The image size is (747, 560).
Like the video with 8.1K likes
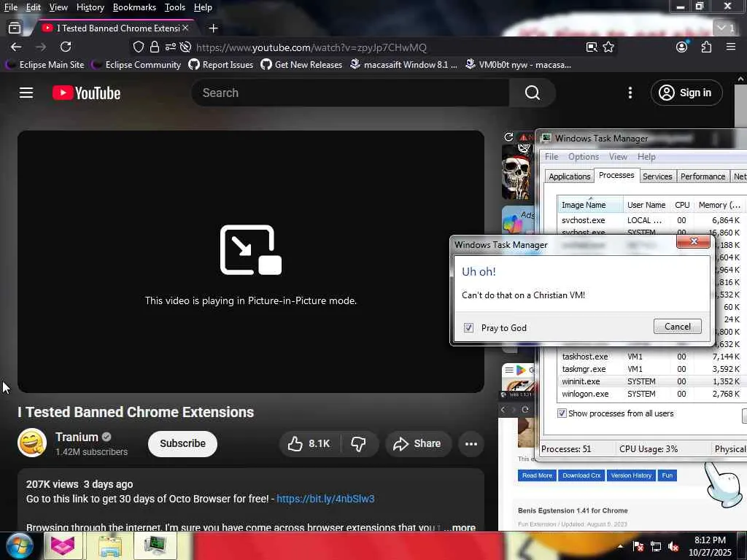[309, 444]
